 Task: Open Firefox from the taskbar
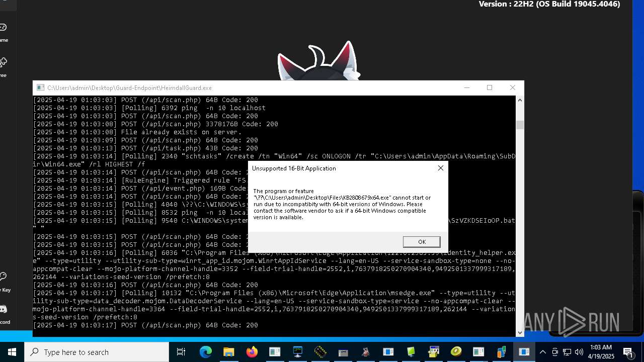(x=252, y=352)
